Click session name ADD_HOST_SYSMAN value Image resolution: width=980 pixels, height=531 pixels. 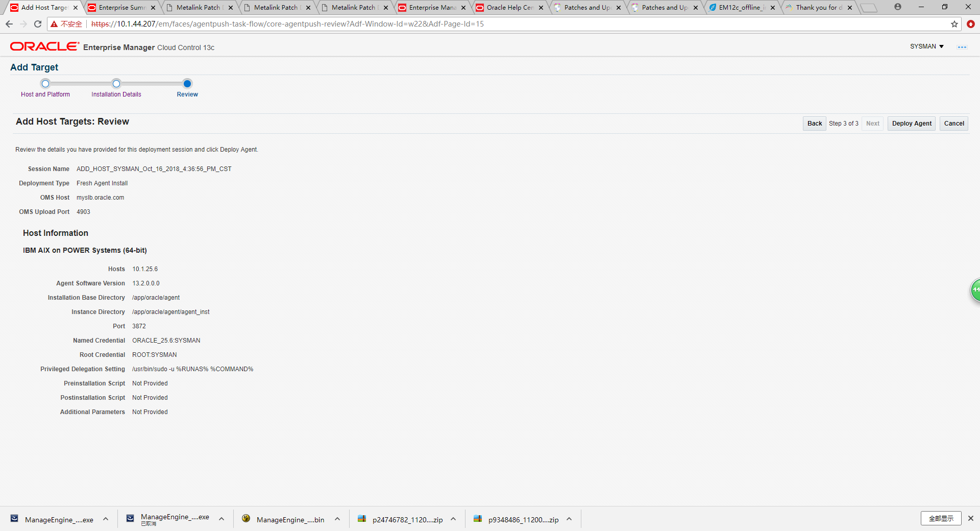154,169
